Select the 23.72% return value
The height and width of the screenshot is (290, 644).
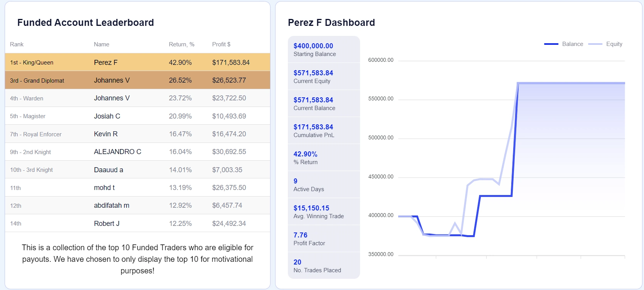pyautogui.click(x=180, y=98)
